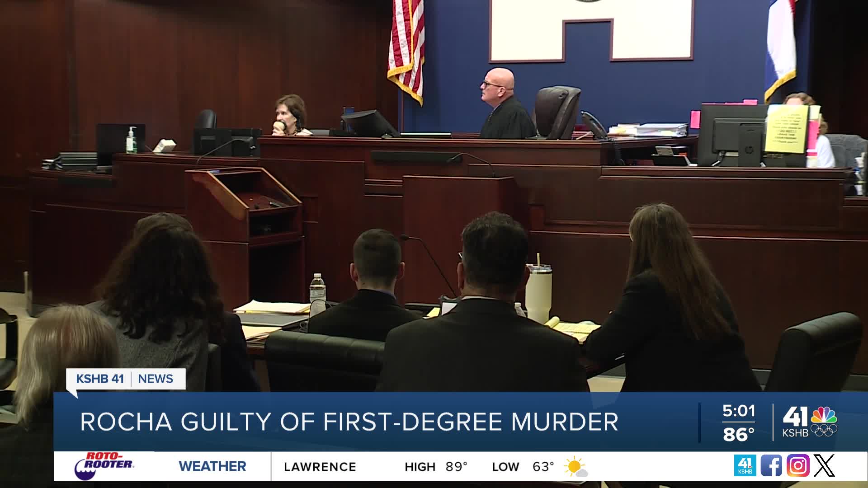Viewport: 868px width, 488px height.
Task: Click the yellow notice on the monitor
Action: 787,129
